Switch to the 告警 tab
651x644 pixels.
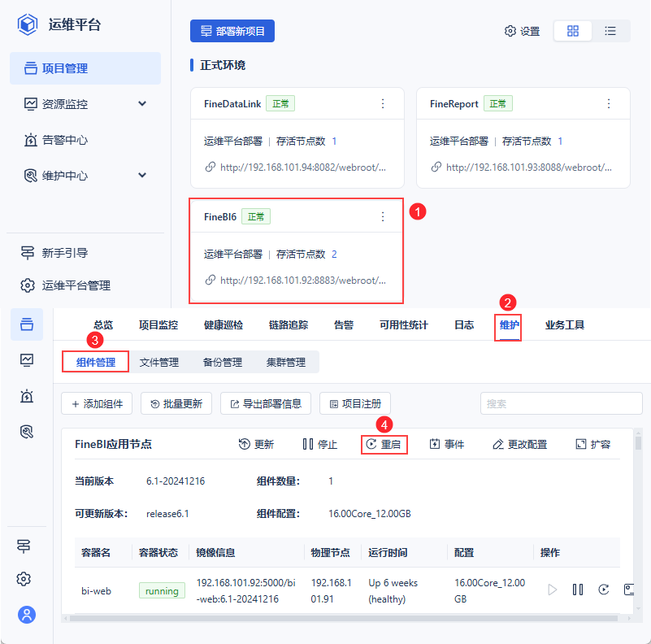coord(344,325)
